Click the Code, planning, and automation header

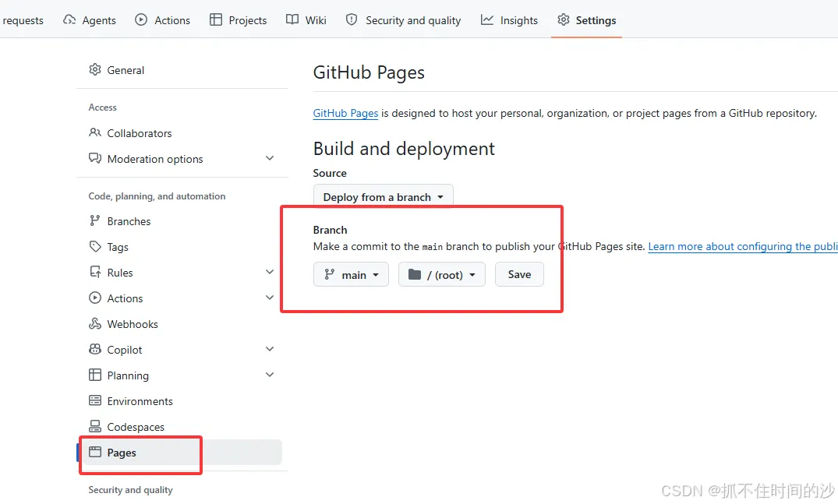tap(157, 196)
